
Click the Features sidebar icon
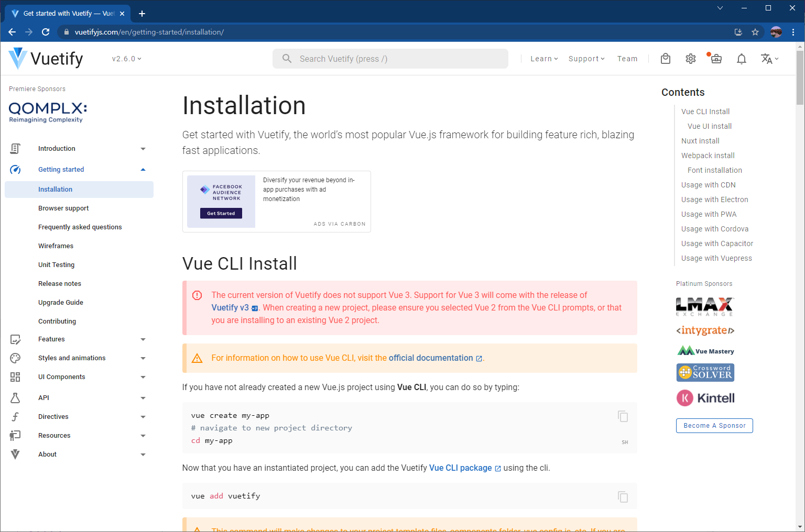[x=15, y=339]
